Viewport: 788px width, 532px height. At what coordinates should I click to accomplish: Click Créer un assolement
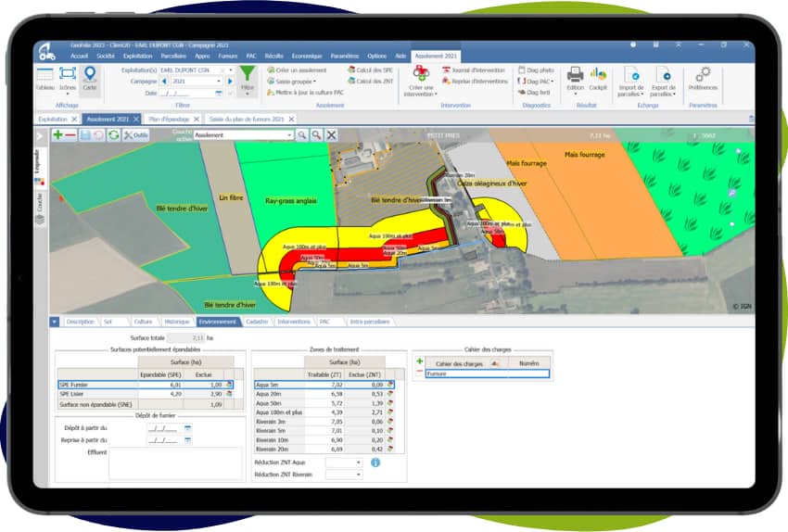[297, 70]
